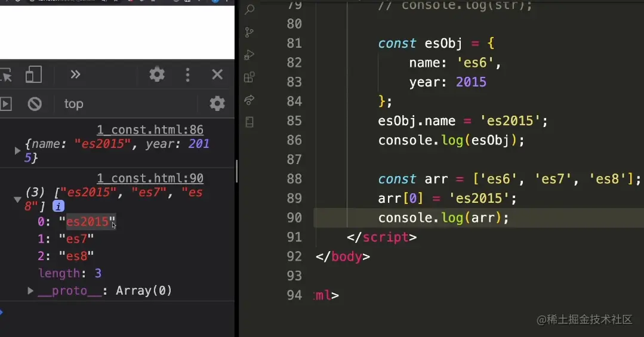Click line number 88 in gutter

(294, 179)
